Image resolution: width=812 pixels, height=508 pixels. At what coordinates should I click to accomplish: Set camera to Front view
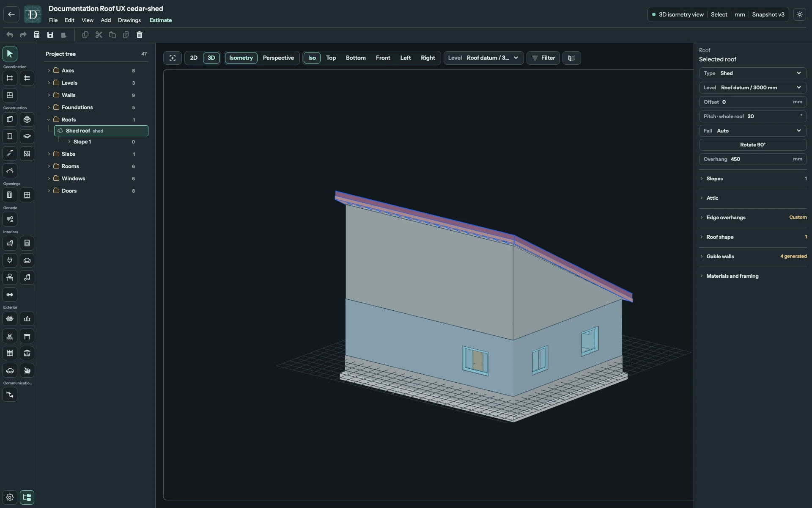coord(383,58)
